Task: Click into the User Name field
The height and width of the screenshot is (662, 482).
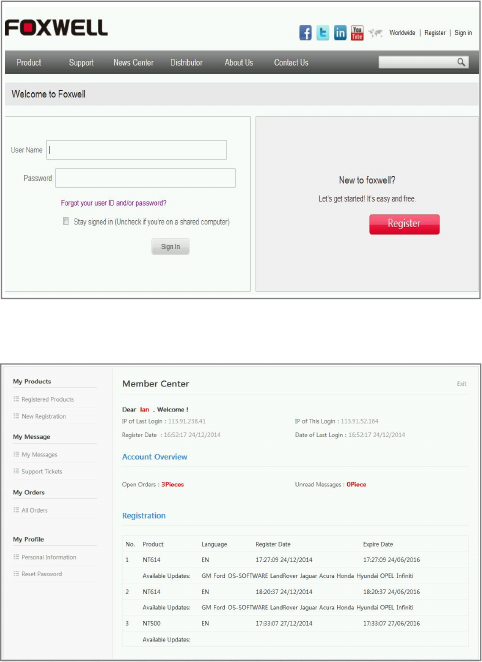Action: click(136, 150)
